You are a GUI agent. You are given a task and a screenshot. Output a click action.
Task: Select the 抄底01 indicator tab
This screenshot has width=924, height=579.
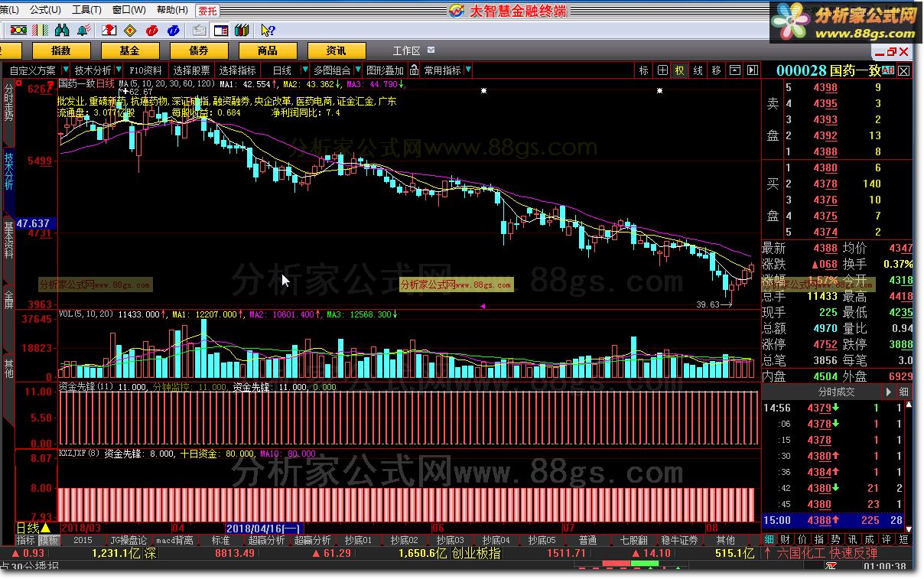(x=358, y=540)
